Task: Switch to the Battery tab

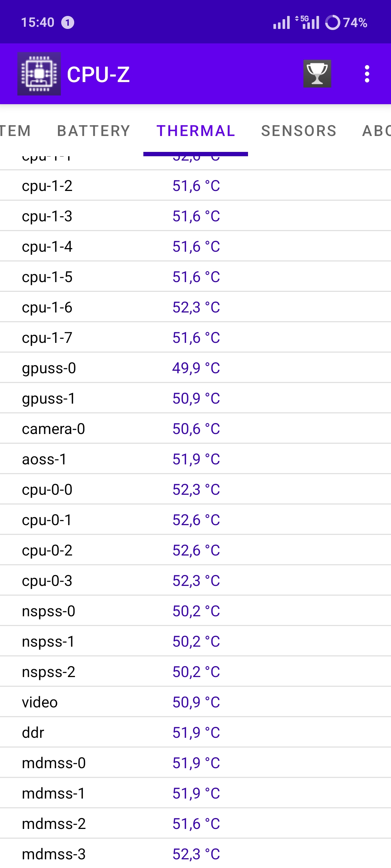Action: coord(94,131)
